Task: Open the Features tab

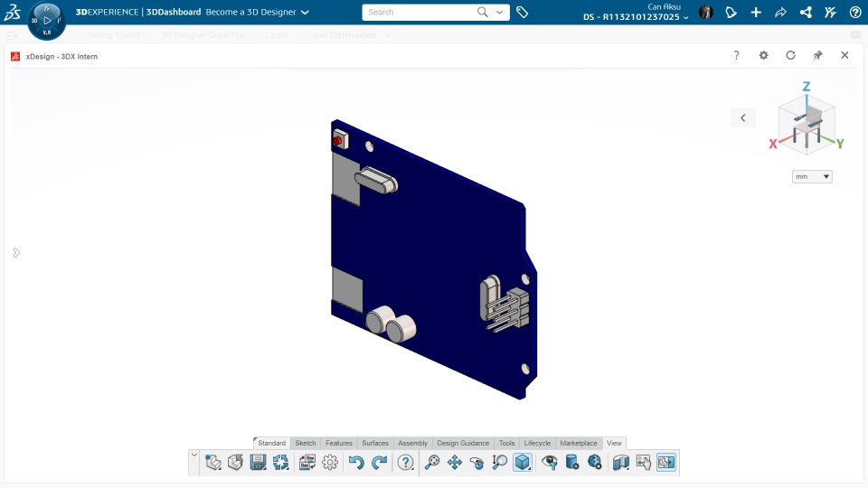Action: tap(339, 443)
